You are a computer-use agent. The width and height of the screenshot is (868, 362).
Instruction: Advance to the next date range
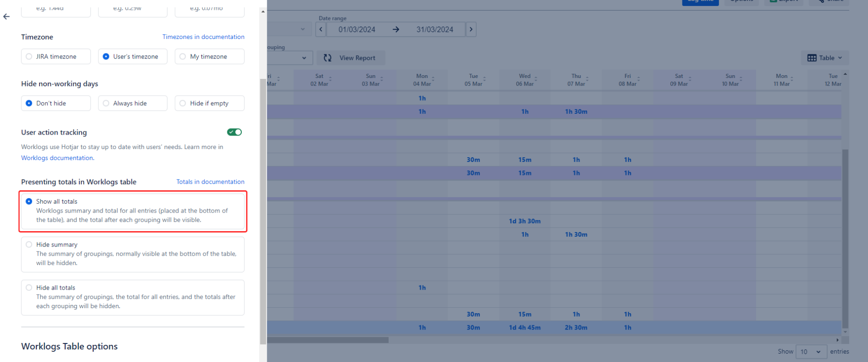point(471,29)
